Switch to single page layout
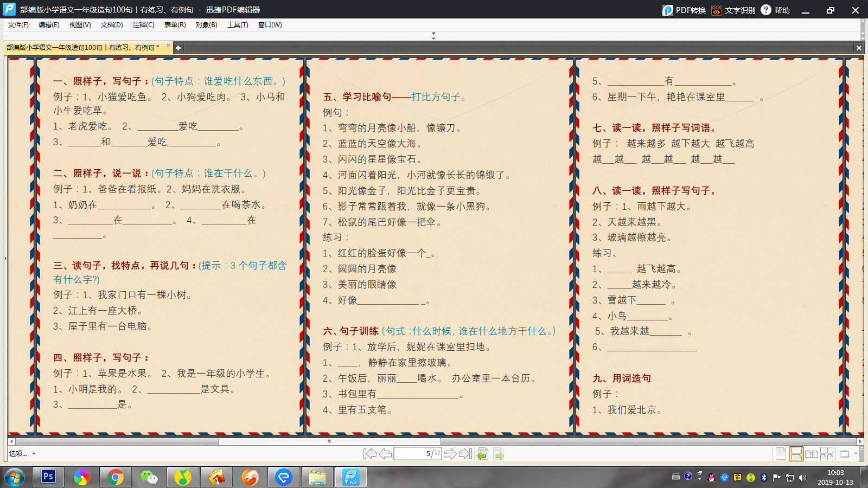868x488 pixels. (781, 454)
